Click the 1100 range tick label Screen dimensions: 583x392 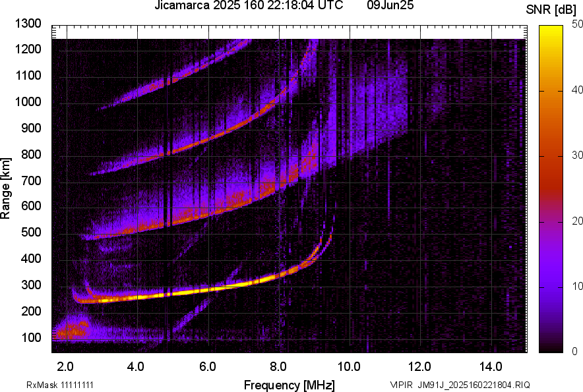(x=28, y=75)
